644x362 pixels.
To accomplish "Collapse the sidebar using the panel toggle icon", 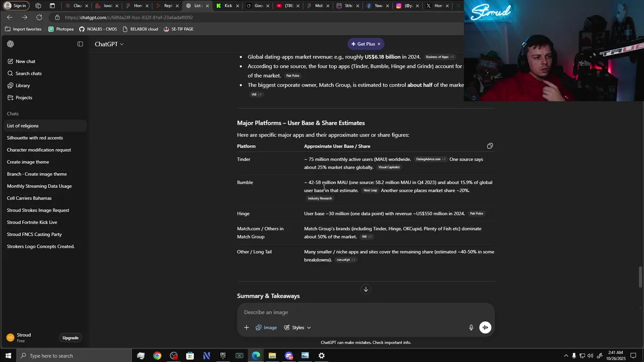I will point(80,44).
